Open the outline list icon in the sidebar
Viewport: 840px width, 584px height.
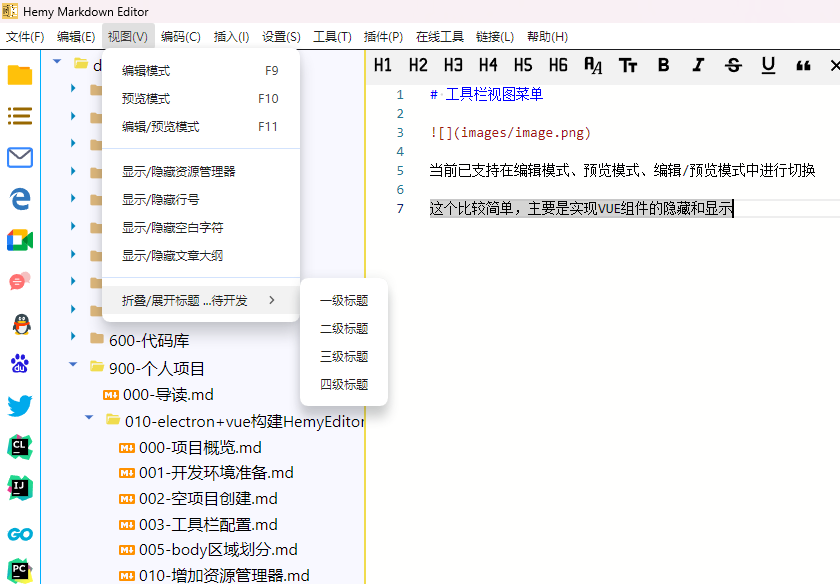(20, 116)
